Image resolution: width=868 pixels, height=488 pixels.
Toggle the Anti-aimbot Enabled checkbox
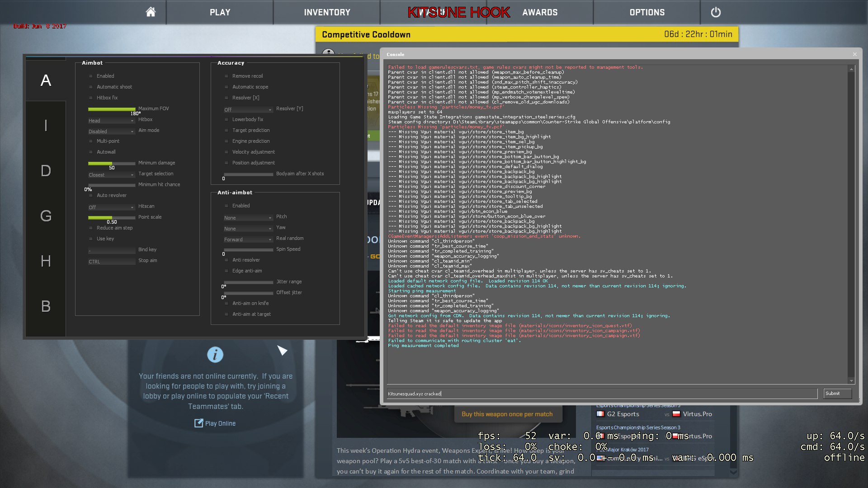226,206
